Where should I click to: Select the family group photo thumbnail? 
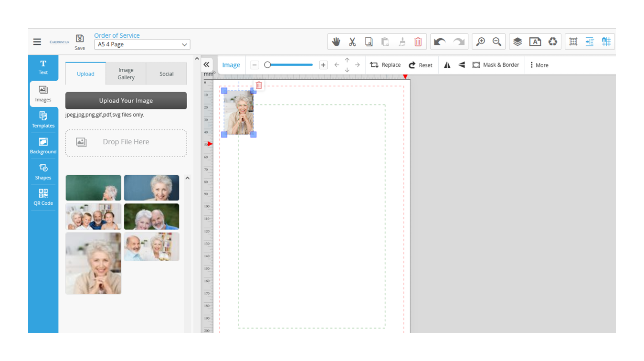(93, 217)
